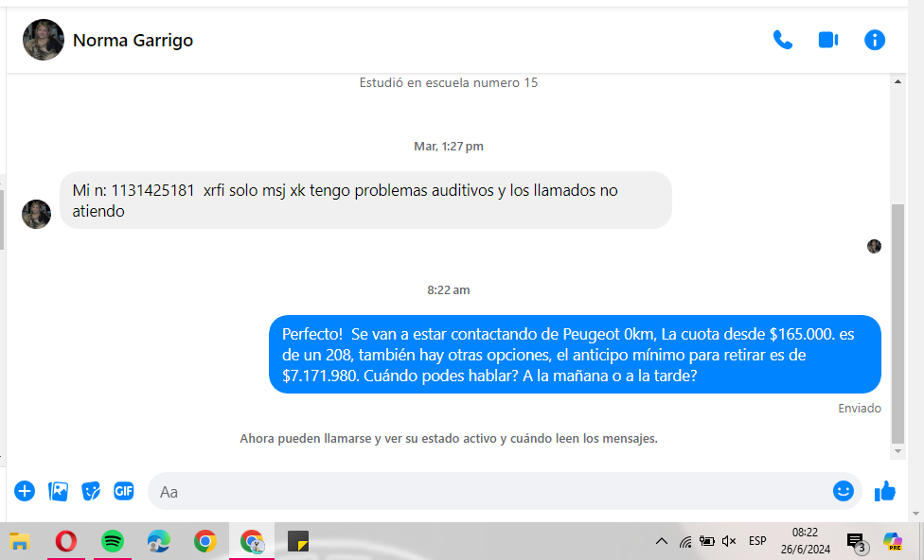Toggle the muted speaker volume icon
924x560 pixels.
tap(728, 541)
